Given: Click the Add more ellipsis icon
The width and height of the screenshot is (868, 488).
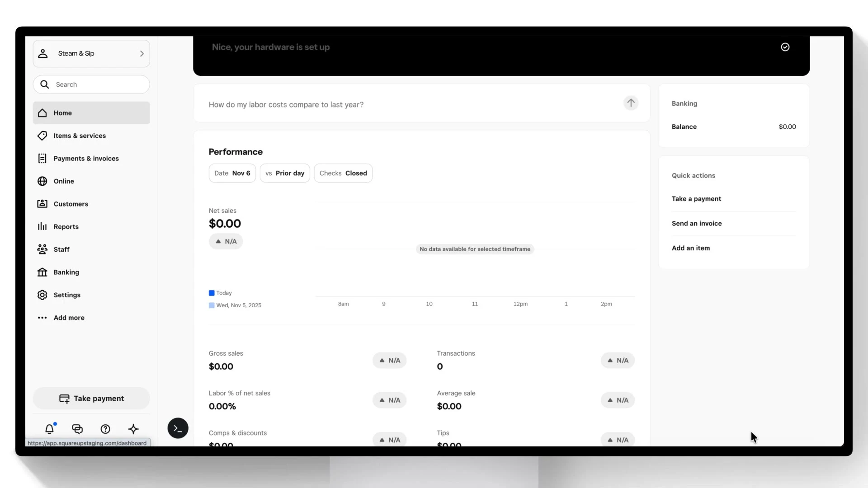Looking at the screenshot, I should tap(42, 318).
